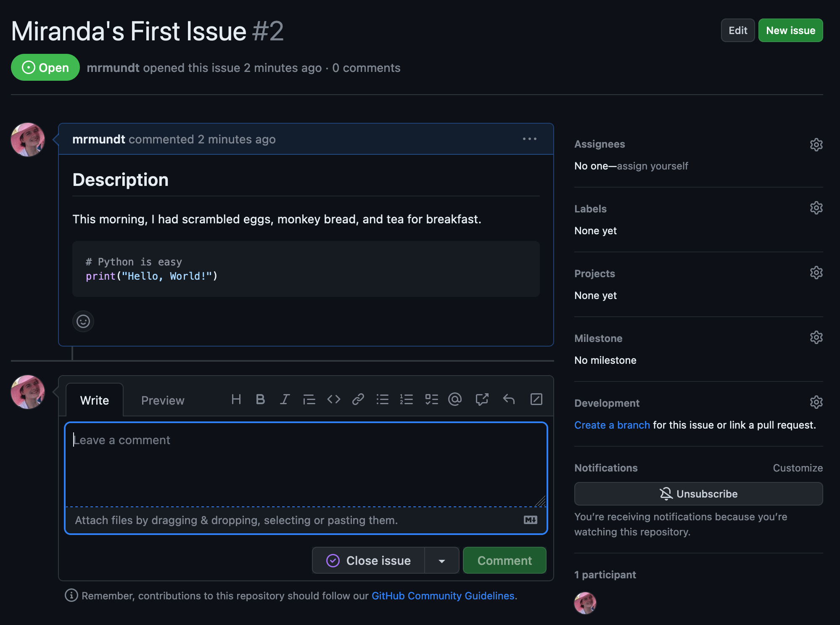
Task: Add reaction with the smiley icon
Action: (83, 321)
